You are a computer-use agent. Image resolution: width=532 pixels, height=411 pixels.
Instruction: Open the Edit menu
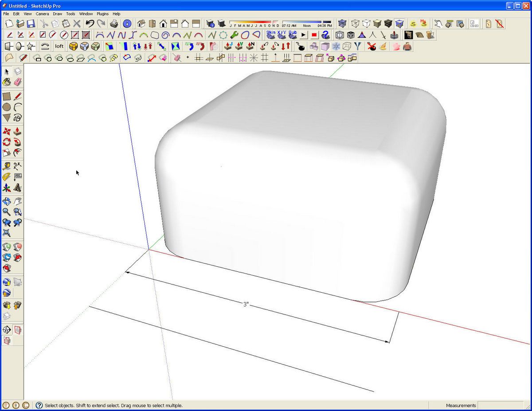click(16, 14)
